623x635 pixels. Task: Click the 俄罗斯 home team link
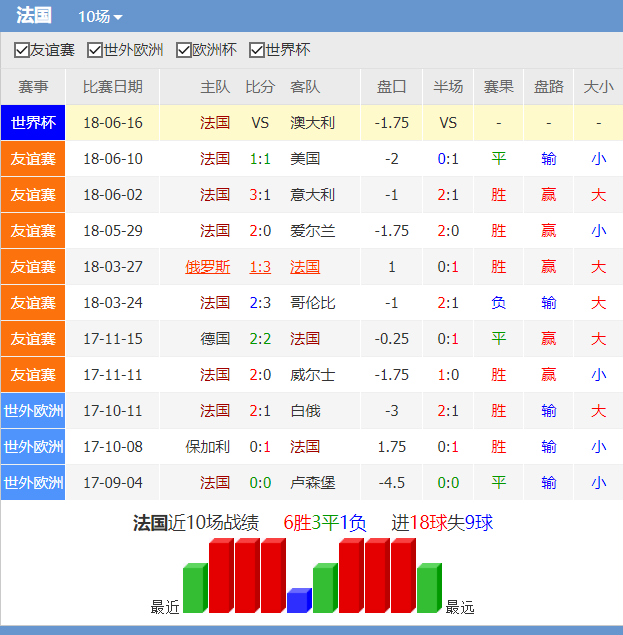point(208,267)
